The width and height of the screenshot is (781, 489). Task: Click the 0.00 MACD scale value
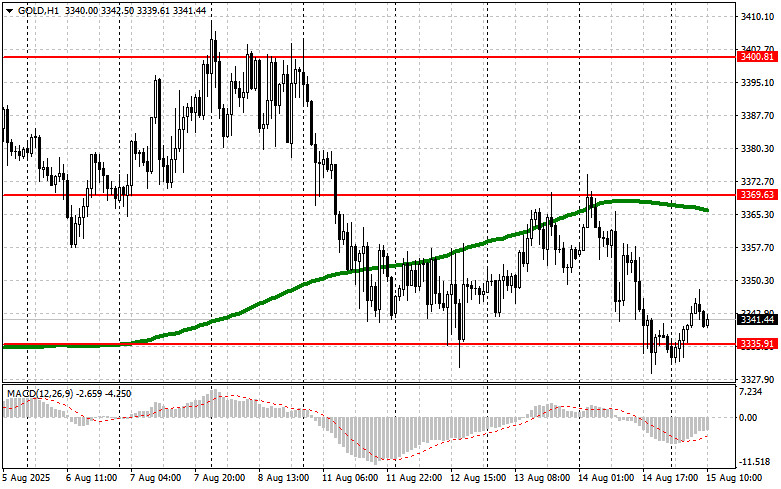pos(749,417)
